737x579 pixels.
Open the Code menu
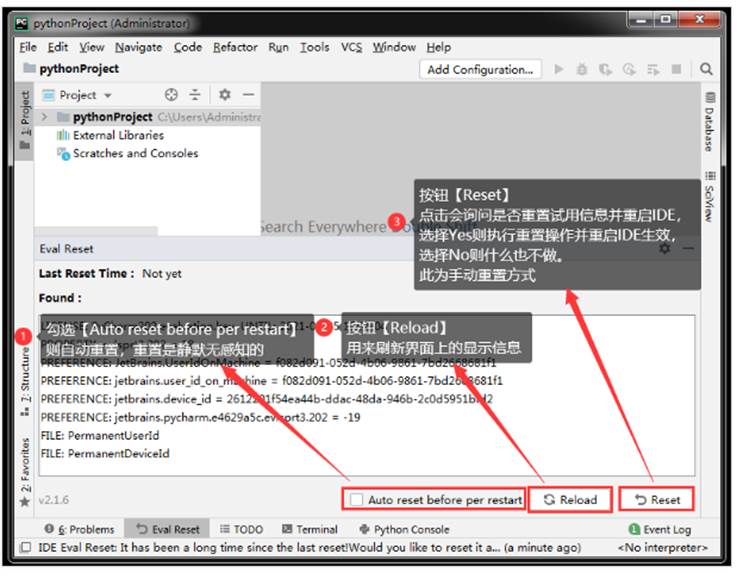click(x=188, y=47)
